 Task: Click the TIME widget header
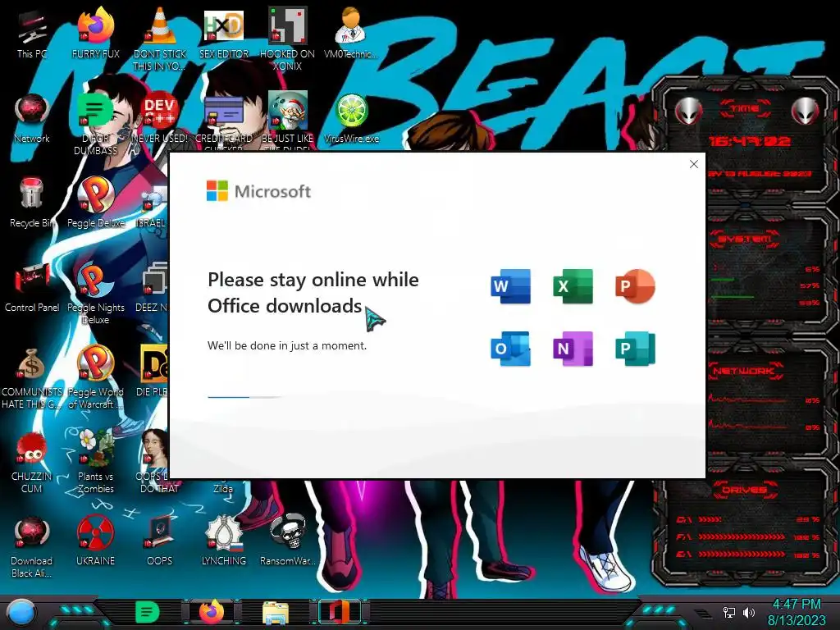click(745, 108)
